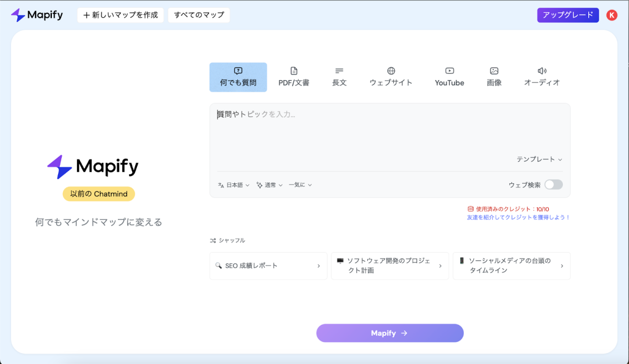629x364 pixels.
Task: Expand the 通常 mode dropdown
Action: 269,184
